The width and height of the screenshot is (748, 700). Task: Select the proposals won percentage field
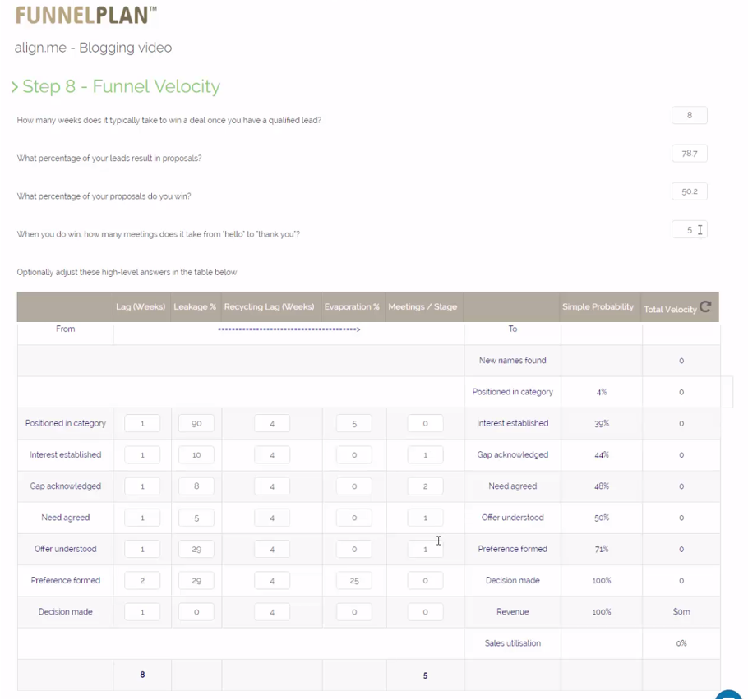(689, 191)
